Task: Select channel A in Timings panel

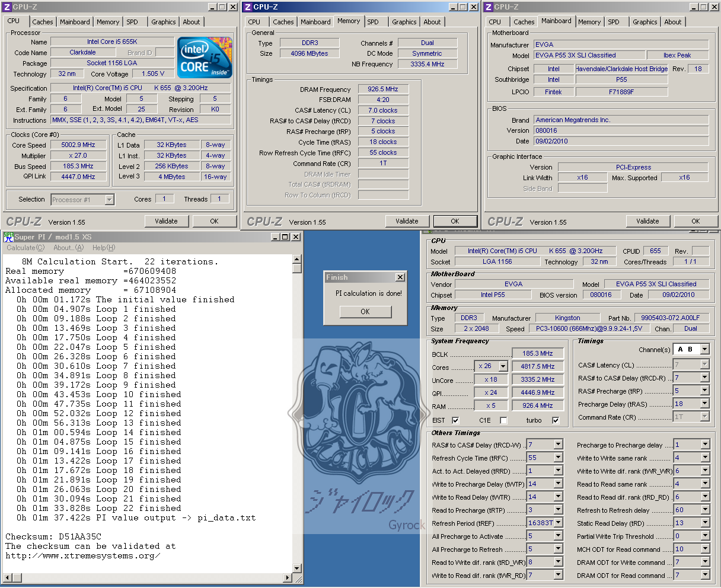Action: [681, 349]
